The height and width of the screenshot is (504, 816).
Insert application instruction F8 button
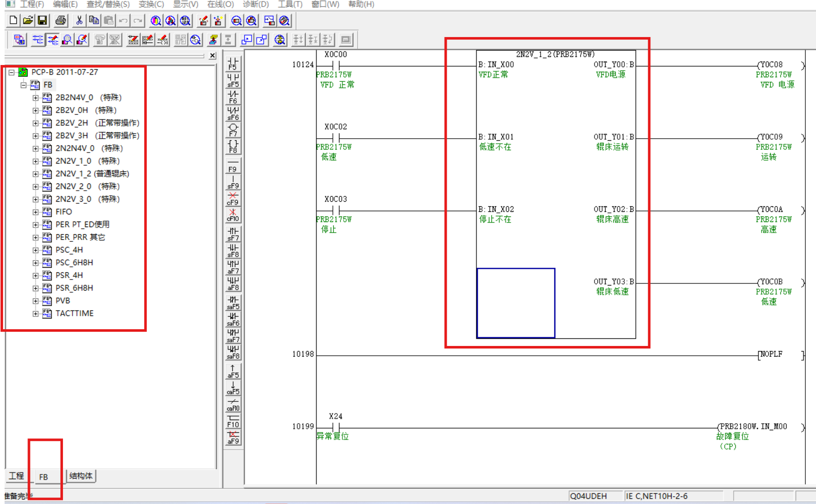coord(233,147)
